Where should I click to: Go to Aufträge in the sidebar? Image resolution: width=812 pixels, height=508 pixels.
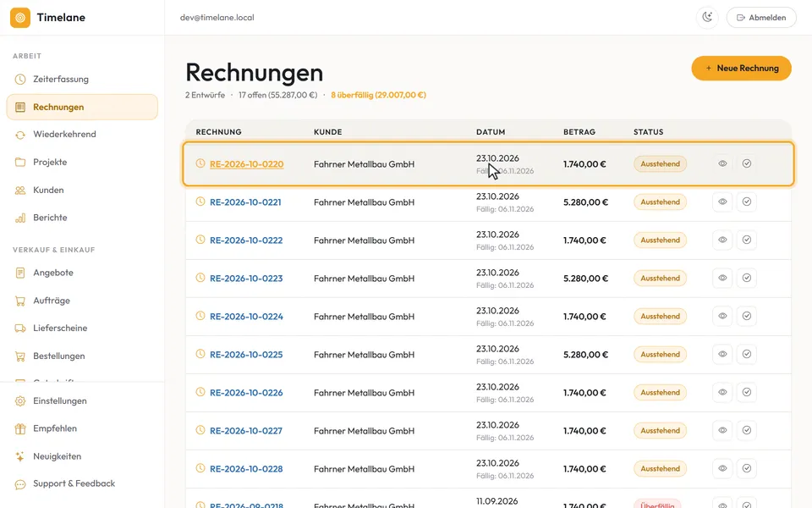coord(82,301)
